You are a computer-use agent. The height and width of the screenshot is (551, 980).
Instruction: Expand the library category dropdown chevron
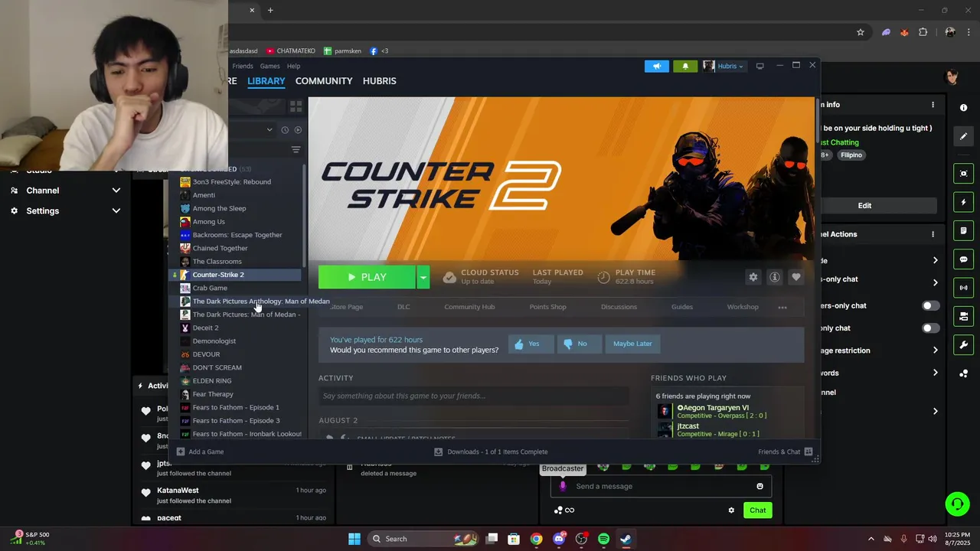click(269, 130)
